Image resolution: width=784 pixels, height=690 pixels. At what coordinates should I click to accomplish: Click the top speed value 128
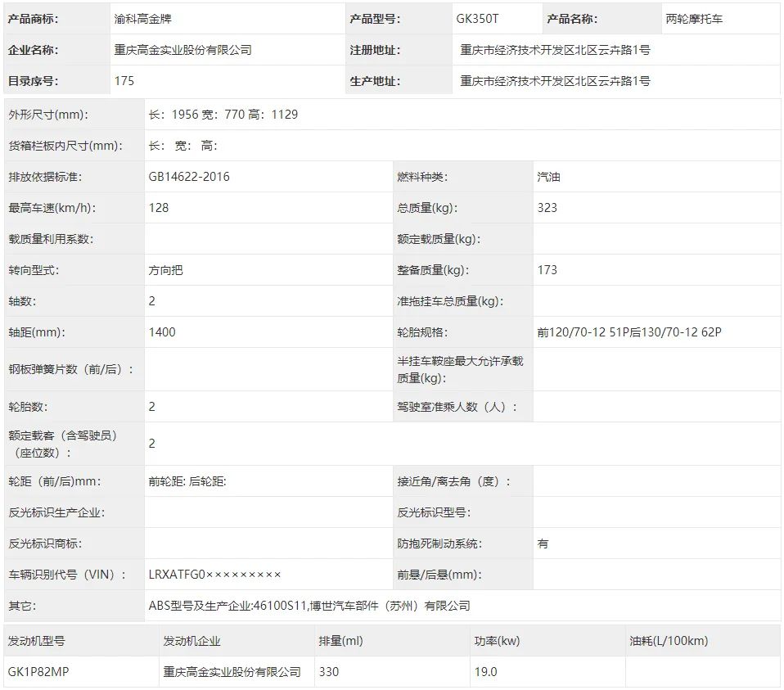point(159,208)
